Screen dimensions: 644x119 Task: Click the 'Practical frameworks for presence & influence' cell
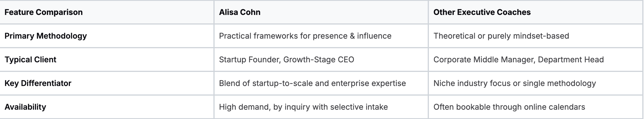(x=305, y=36)
